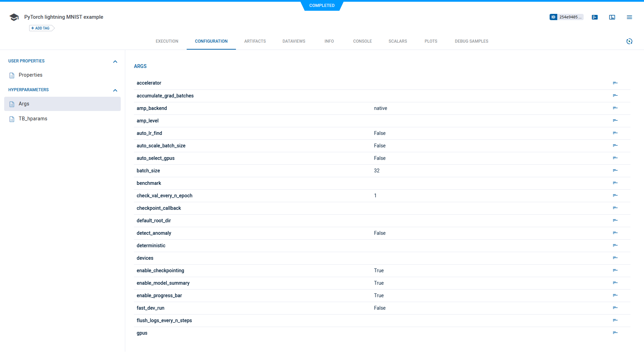
Task: Click the description icon for amp_backend row
Action: 615,108
